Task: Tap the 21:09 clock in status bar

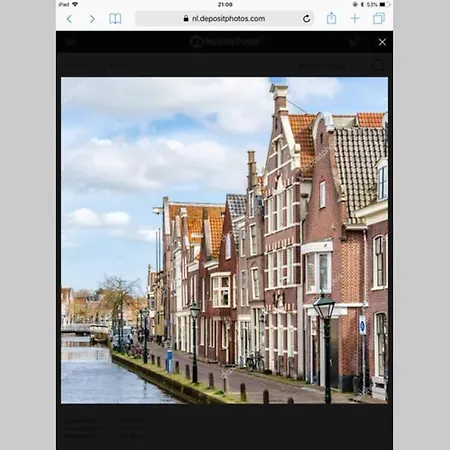Action: 225,5
